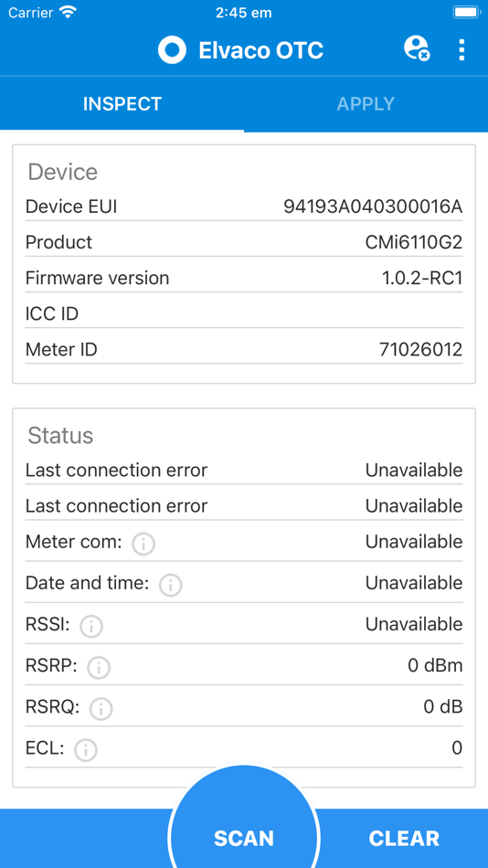Show RSRQ information tooltip
The height and width of the screenshot is (868, 488).
point(101,709)
